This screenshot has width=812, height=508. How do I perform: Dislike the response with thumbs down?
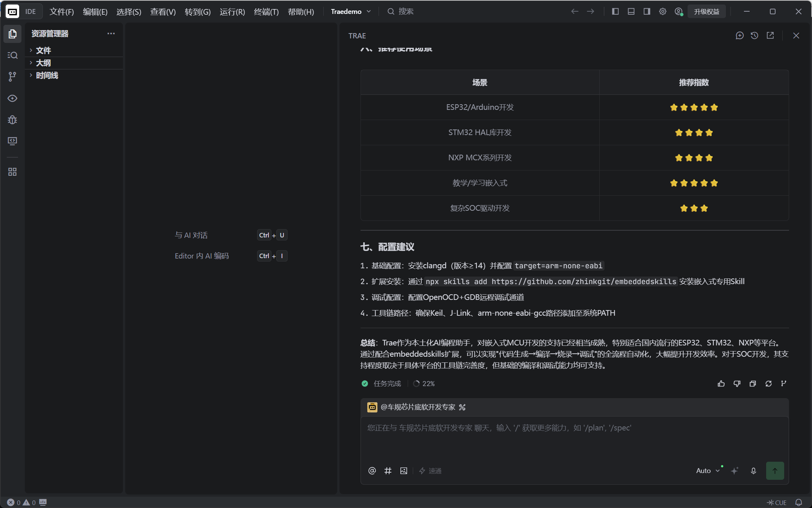pos(737,383)
